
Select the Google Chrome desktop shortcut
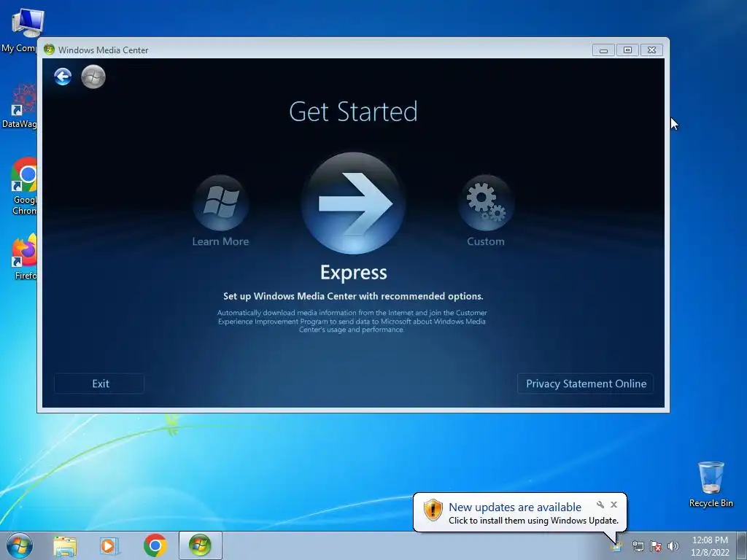(24, 187)
